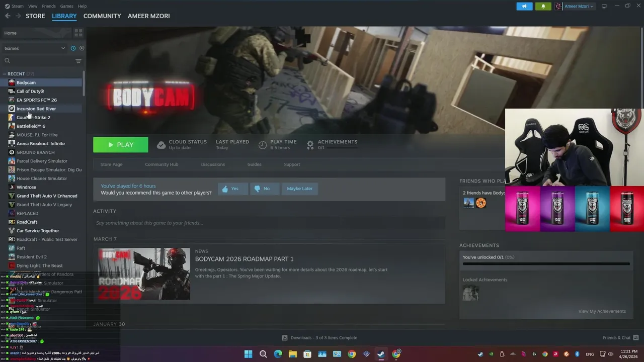Select Battlefield 6 in library
The image size is (644, 362).
[x=41, y=126]
